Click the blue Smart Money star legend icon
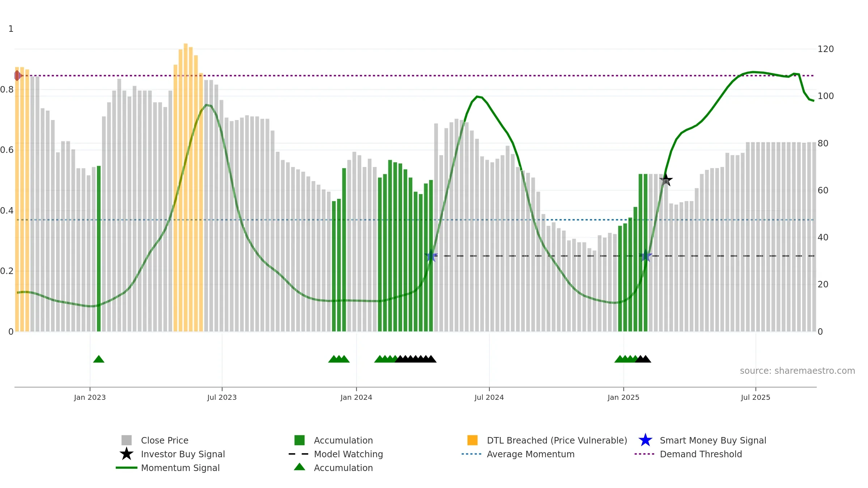Screen dimensions: 868x488 pyautogui.click(x=645, y=440)
